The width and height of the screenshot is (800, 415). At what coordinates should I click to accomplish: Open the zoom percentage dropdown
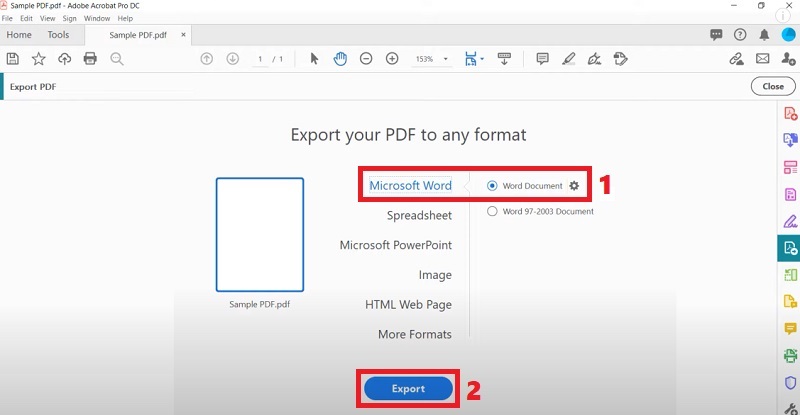445,59
